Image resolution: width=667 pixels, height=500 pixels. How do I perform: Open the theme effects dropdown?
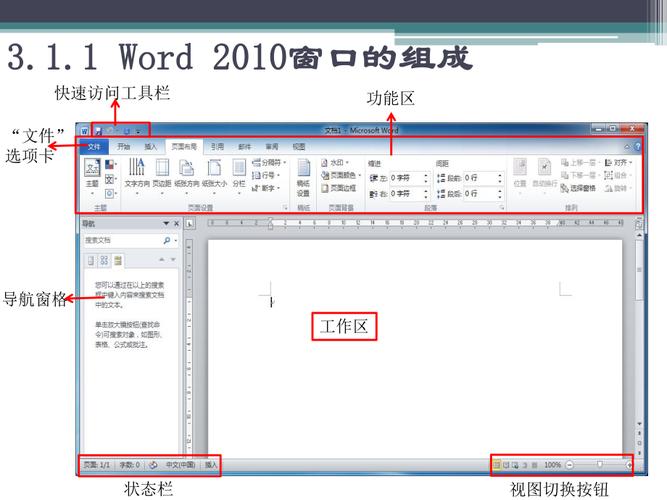tap(111, 194)
